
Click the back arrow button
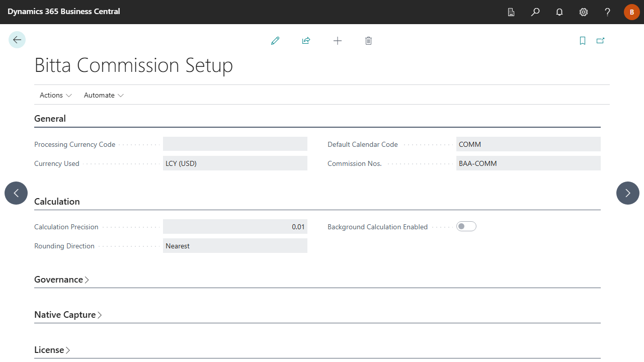[x=17, y=40]
